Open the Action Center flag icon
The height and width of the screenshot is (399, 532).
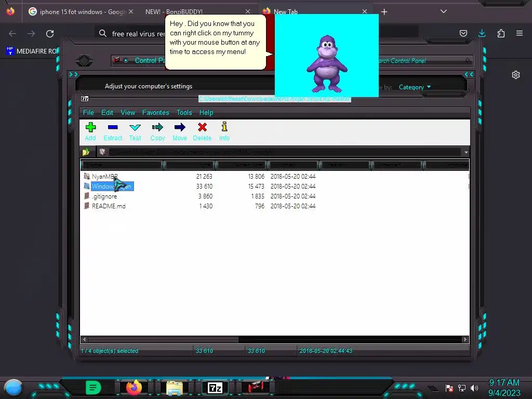449,388
